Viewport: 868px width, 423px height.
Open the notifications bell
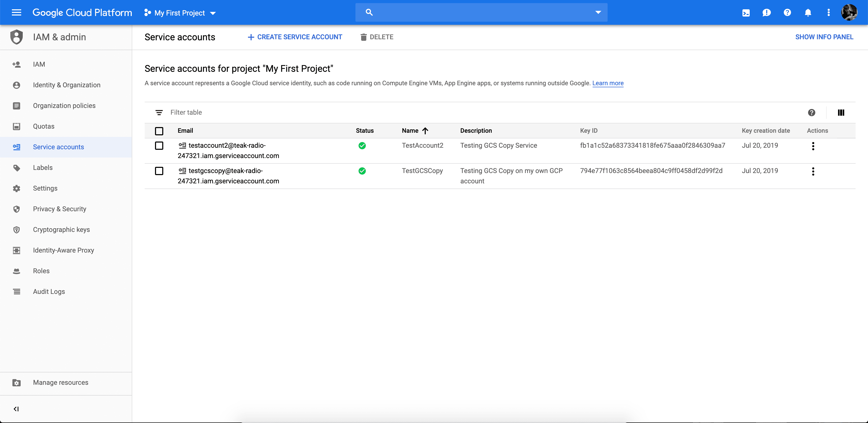tap(808, 12)
